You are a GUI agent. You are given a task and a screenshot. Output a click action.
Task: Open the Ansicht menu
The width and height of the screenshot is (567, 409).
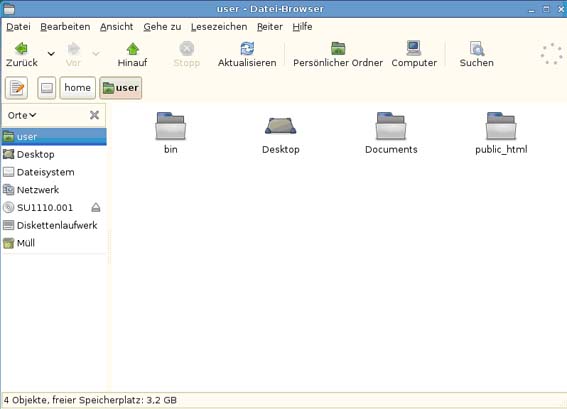[x=116, y=27]
